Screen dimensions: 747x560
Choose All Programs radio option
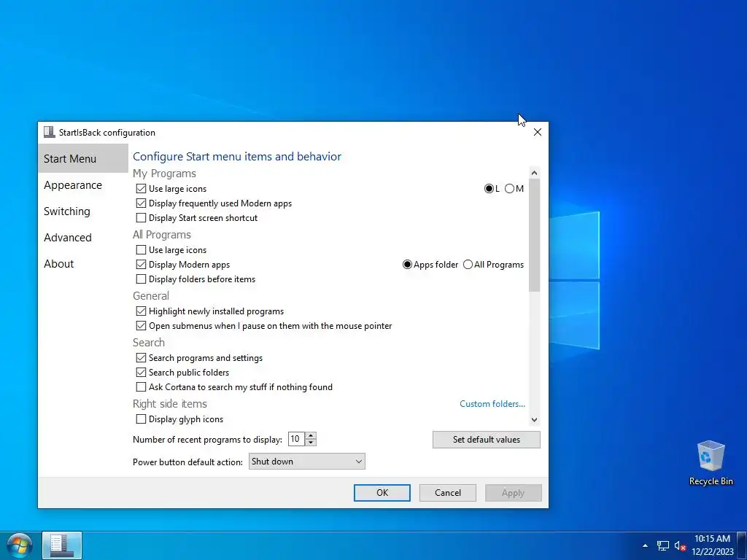468,264
